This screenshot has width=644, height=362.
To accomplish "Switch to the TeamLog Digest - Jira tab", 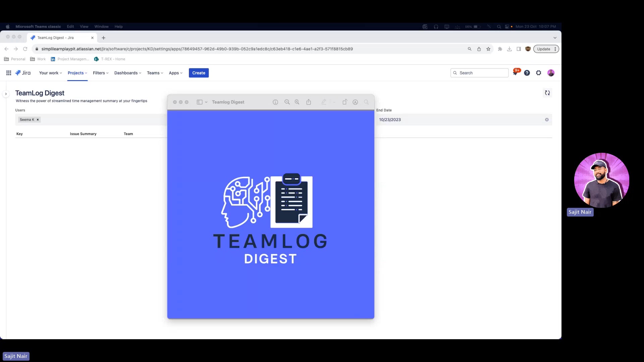I will click(x=55, y=38).
